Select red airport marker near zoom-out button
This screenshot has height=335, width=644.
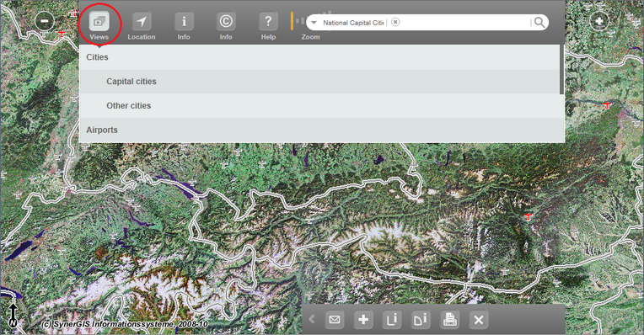(x=62, y=34)
